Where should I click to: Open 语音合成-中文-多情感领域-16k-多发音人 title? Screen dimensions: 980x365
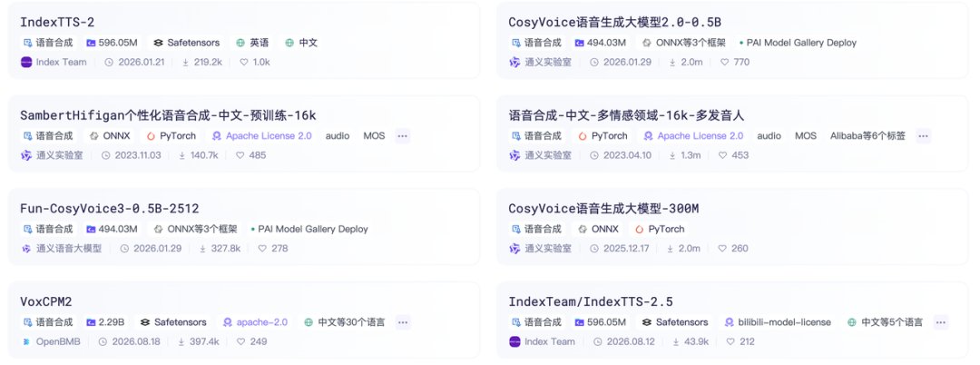tap(626, 115)
